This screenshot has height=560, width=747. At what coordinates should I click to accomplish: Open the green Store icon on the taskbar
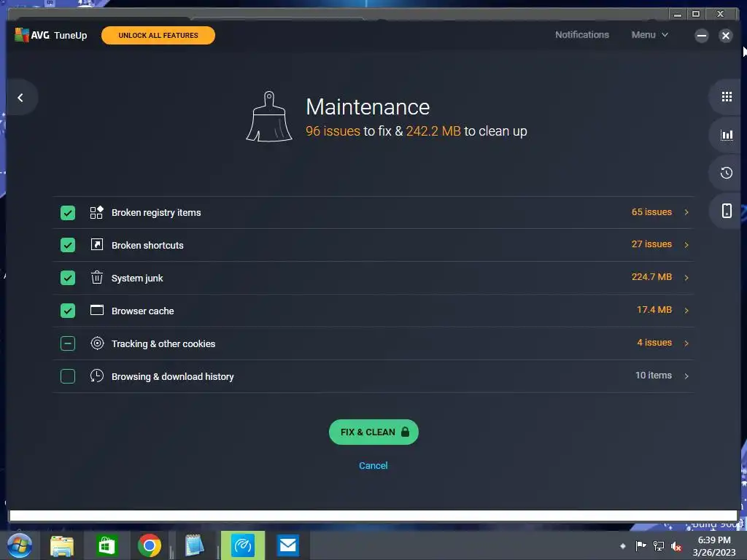click(107, 545)
